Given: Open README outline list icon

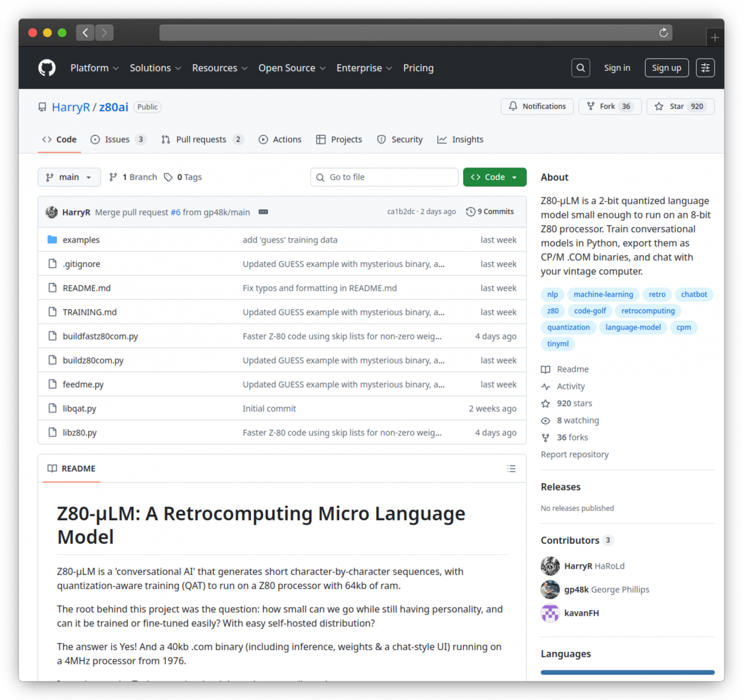Looking at the screenshot, I should click(511, 469).
